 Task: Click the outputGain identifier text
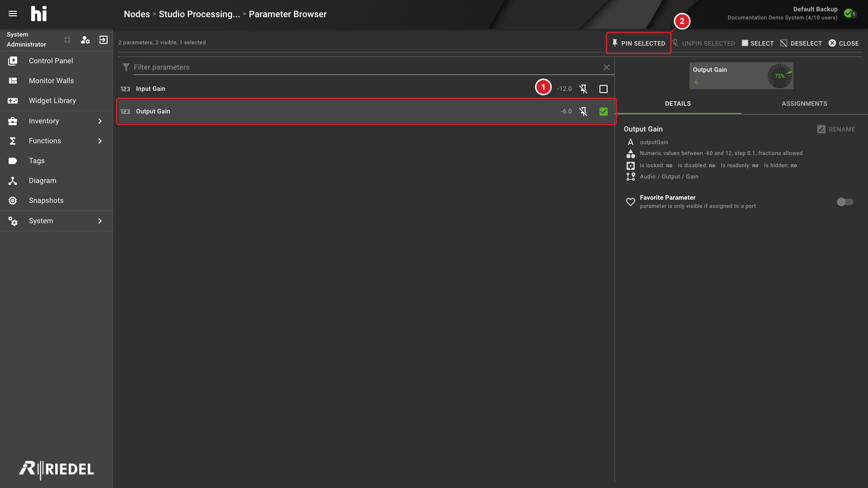click(x=654, y=142)
